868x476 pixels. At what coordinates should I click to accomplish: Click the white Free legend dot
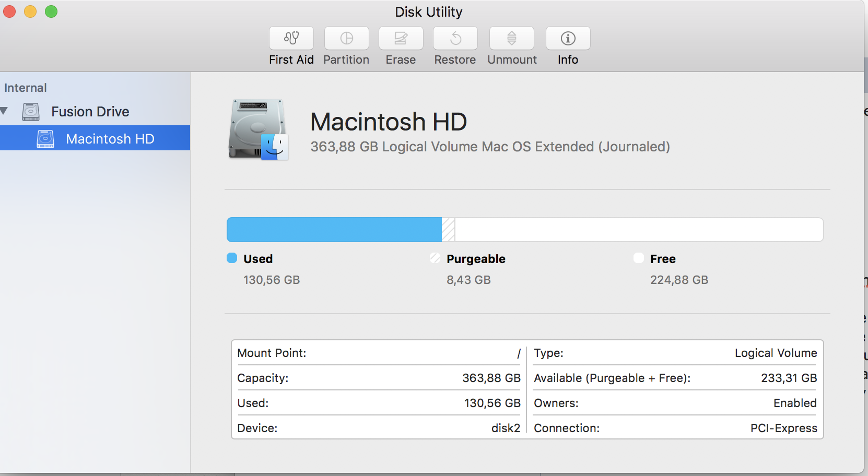(x=638, y=258)
